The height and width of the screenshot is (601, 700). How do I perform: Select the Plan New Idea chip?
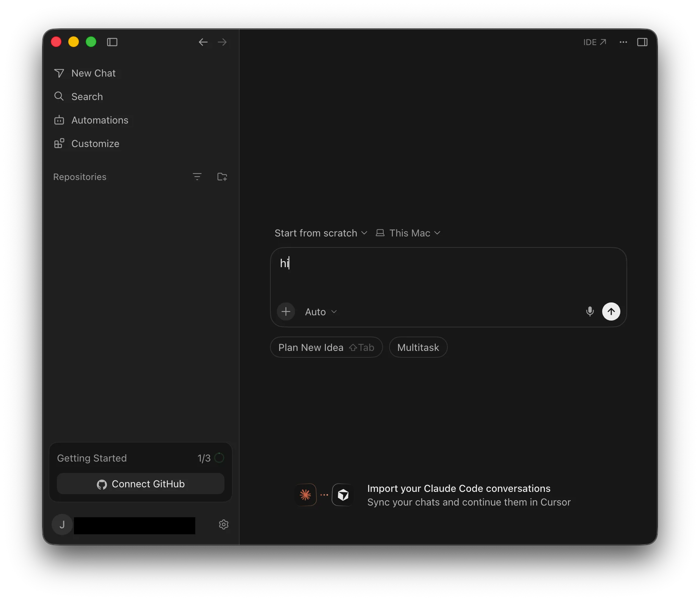tap(326, 347)
